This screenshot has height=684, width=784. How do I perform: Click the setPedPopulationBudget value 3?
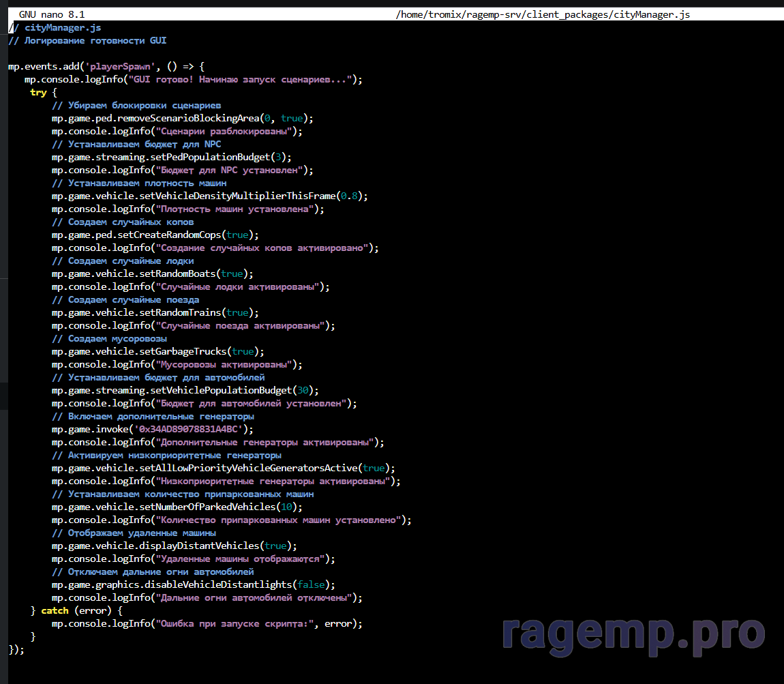coord(278,158)
